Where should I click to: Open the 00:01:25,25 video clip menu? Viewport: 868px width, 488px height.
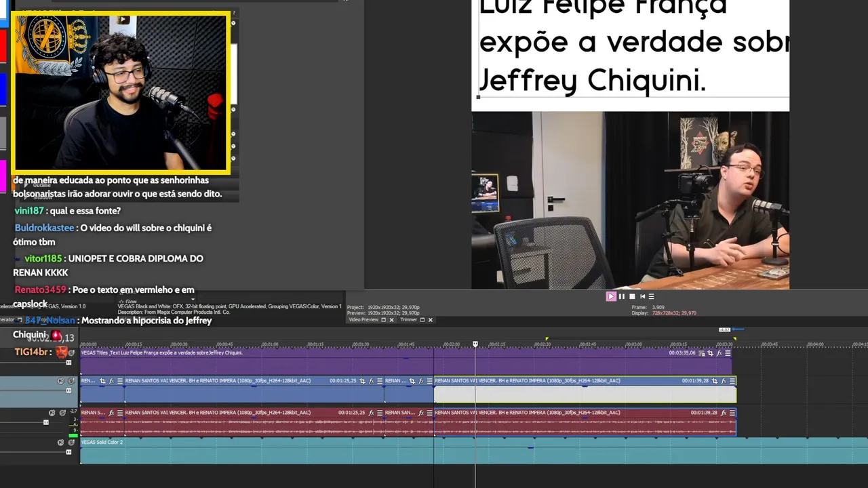[380, 381]
